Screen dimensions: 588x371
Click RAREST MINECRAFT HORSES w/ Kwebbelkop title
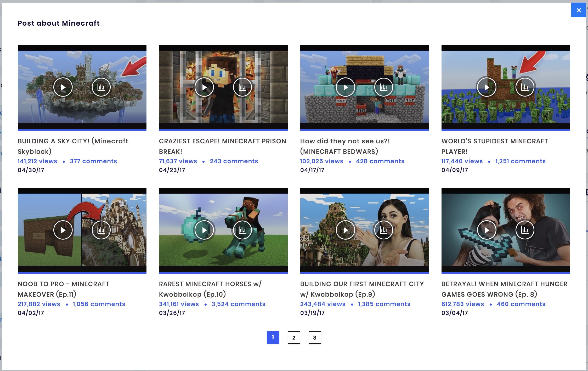[x=210, y=289]
